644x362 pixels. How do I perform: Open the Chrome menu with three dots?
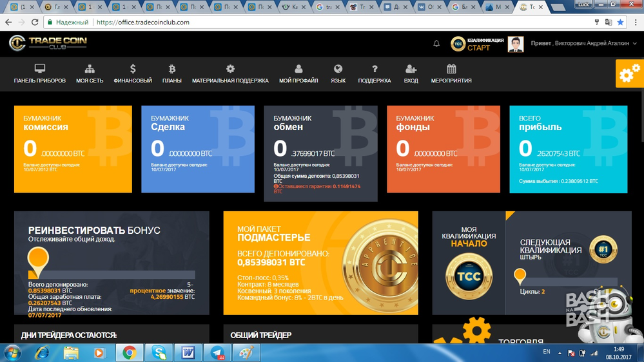[636, 22]
